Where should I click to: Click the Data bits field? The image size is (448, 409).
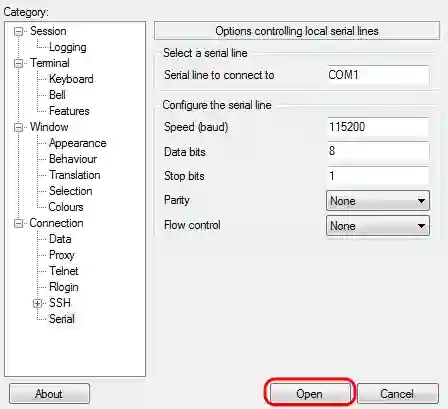[378, 152]
